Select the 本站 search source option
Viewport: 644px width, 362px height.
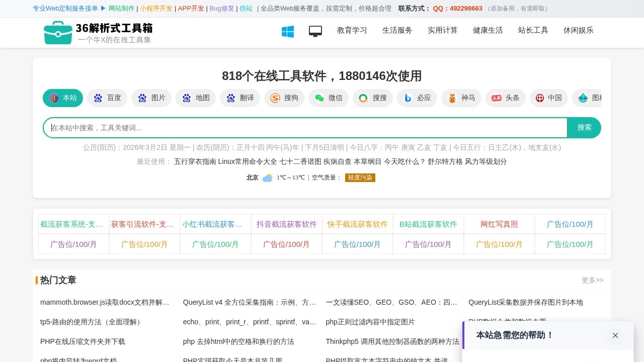click(x=63, y=98)
